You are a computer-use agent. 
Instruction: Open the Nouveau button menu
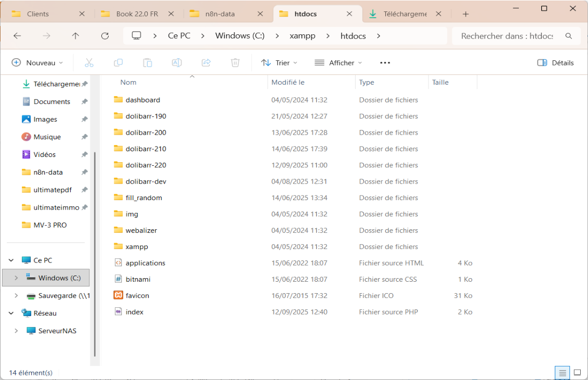[37, 63]
